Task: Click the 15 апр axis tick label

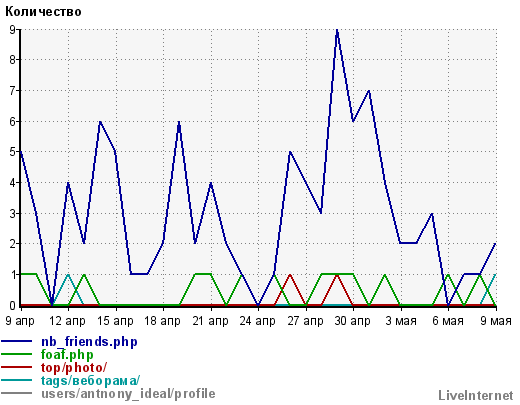Action: click(x=115, y=321)
